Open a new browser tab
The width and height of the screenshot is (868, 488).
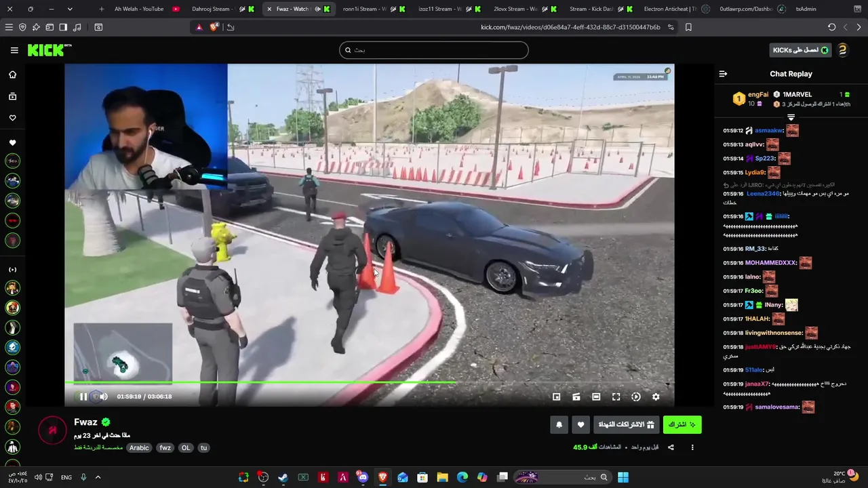tap(101, 9)
